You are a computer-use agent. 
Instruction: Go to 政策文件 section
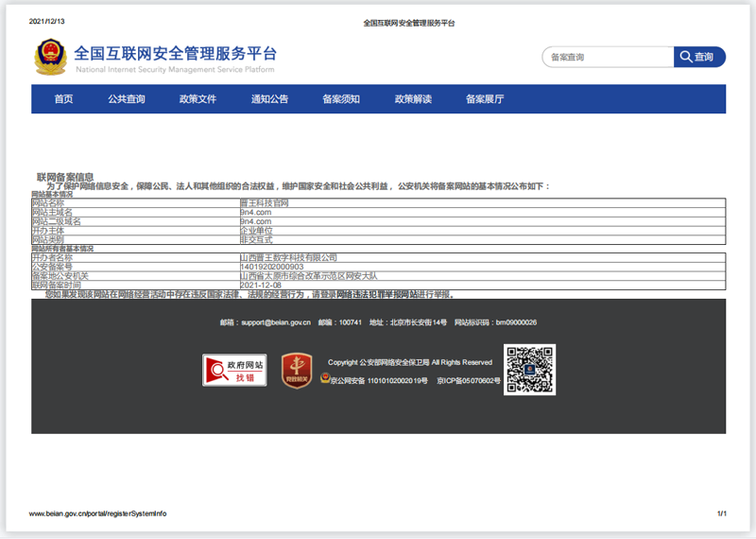click(198, 99)
